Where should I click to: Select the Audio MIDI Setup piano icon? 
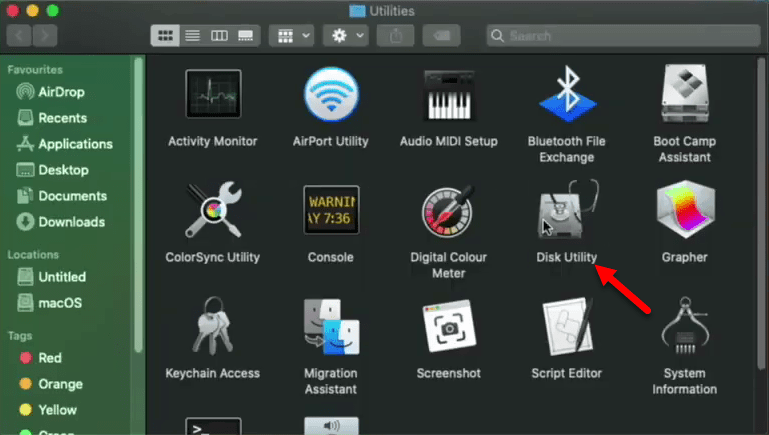point(448,95)
